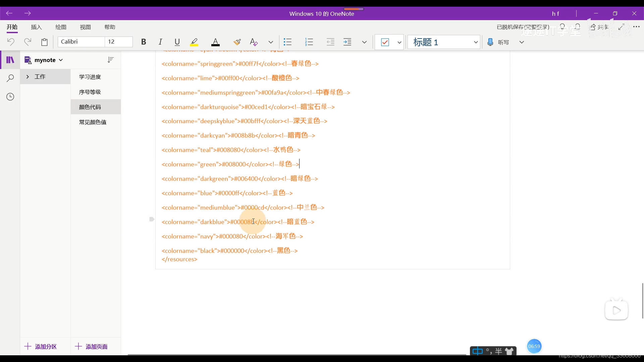Viewport: 644px width, 362px height.
Task: Select the 工作 section
Action: point(45,77)
